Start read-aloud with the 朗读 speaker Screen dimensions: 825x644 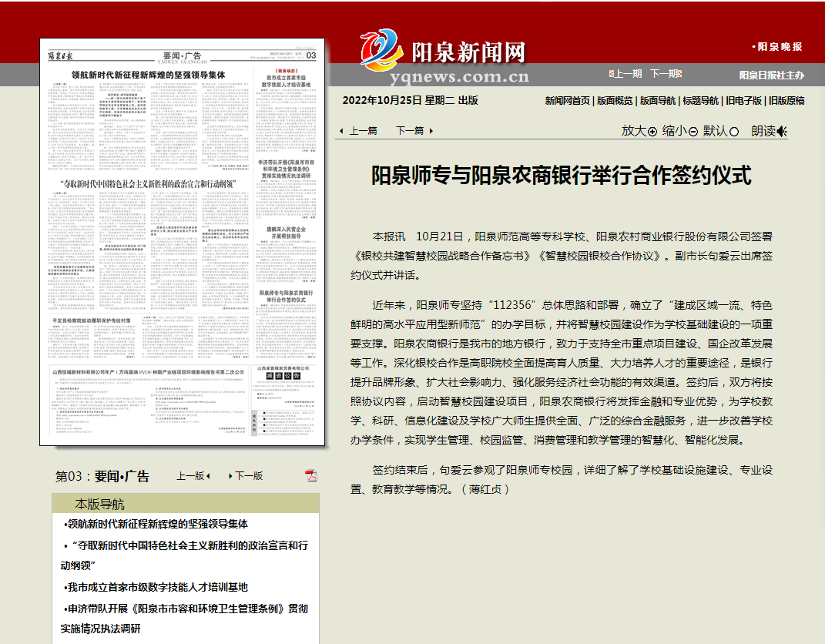click(x=769, y=131)
